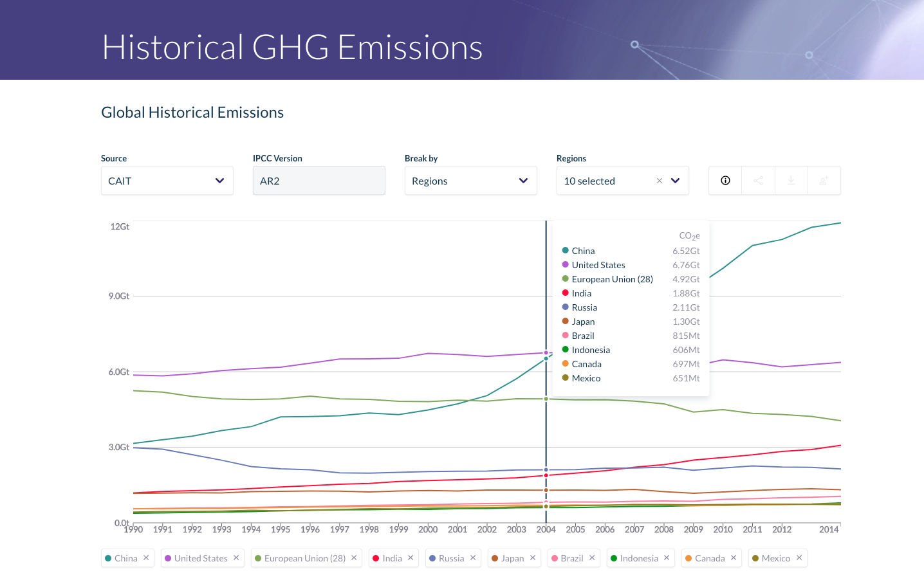This screenshot has width=924, height=582.
Task: Click the download data icon
Action: tap(791, 181)
